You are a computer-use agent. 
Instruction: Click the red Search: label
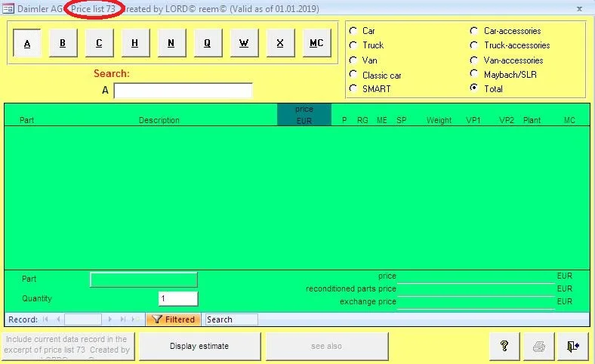112,74
